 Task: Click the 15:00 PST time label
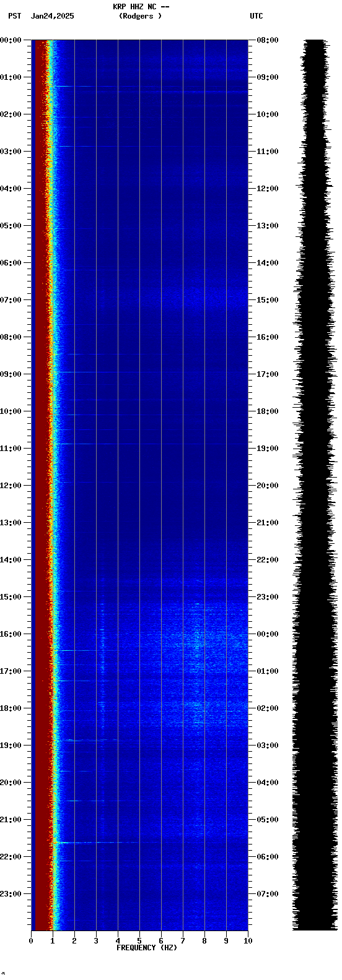pyautogui.click(x=11, y=597)
